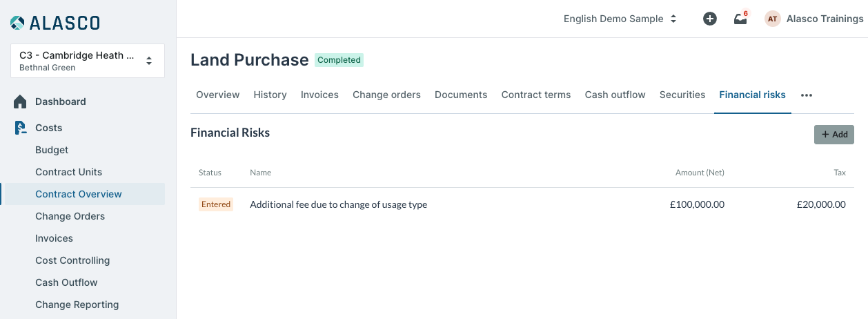Click the Costs section icon
Image resolution: width=868 pixels, height=319 pixels.
coord(21,128)
